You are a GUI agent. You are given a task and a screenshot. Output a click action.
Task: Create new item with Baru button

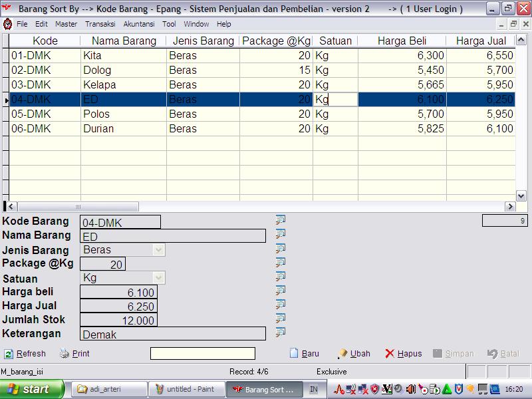304,354
